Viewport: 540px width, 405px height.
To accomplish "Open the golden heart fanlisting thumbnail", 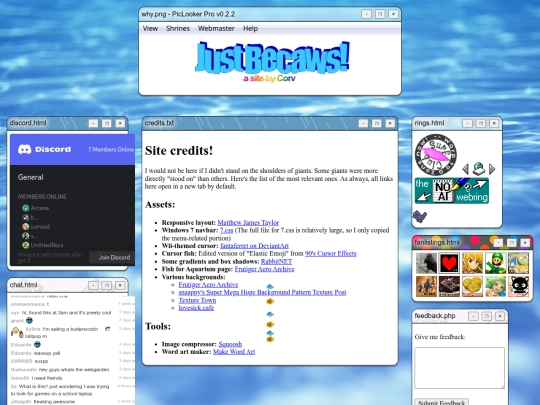I will click(472, 286).
